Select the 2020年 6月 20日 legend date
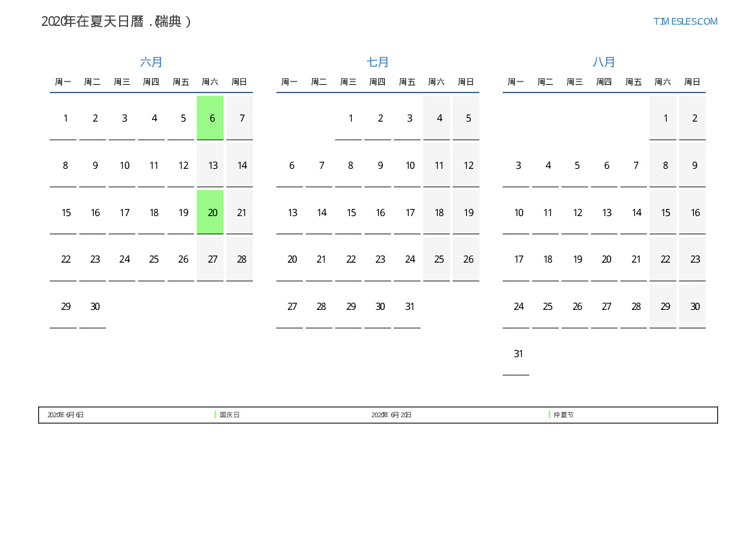Screen dimensions: 756x535 tap(391, 415)
